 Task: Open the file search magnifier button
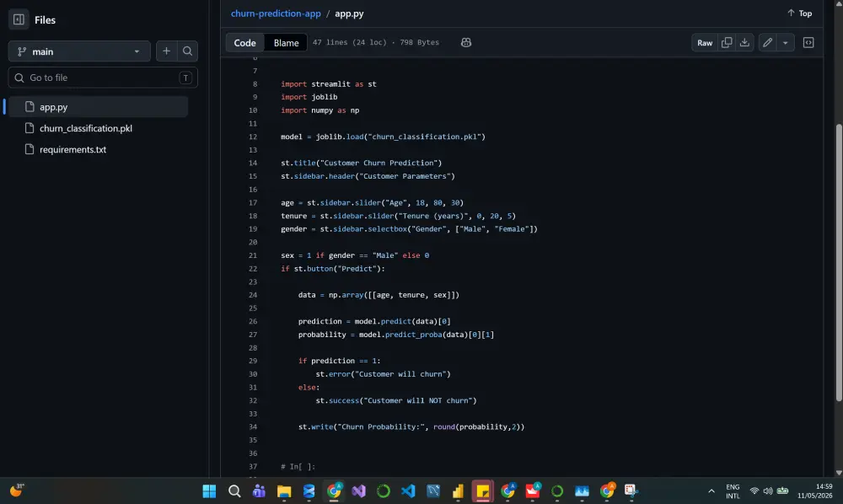[x=187, y=51]
